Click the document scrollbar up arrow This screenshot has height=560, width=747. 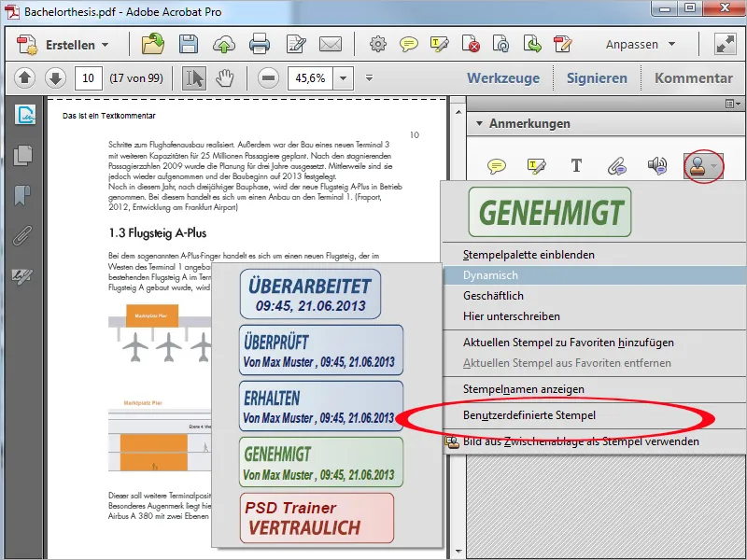pos(458,112)
